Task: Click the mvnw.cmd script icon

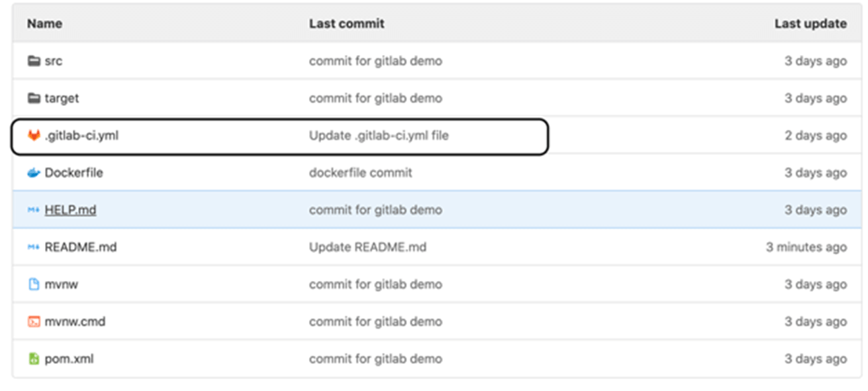Action: tap(34, 321)
